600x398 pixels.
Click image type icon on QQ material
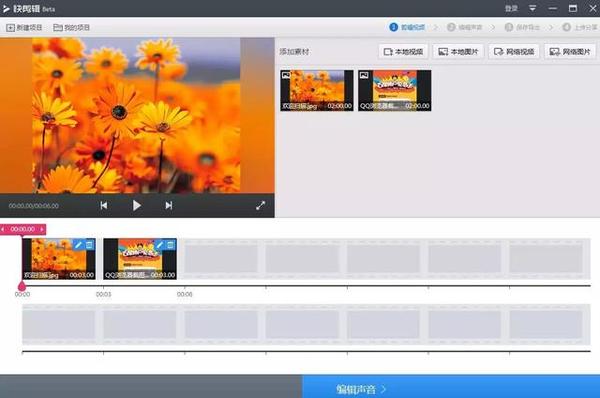point(364,75)
